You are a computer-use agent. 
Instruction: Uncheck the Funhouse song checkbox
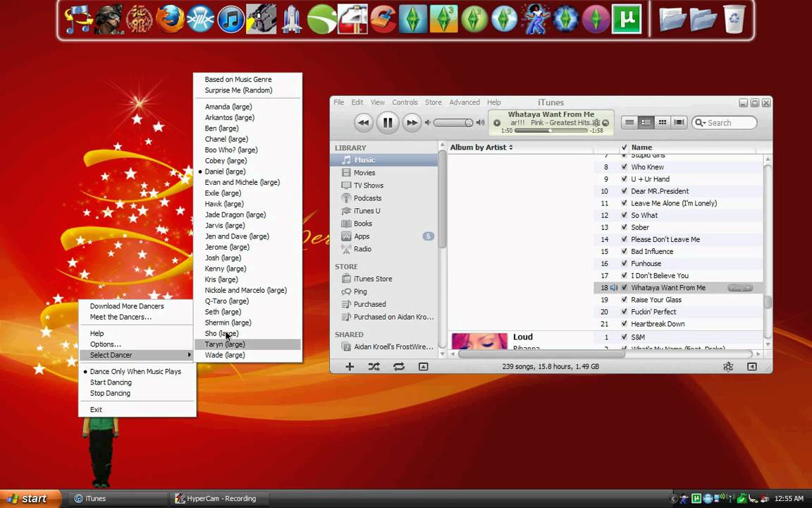tap(624, 263)
